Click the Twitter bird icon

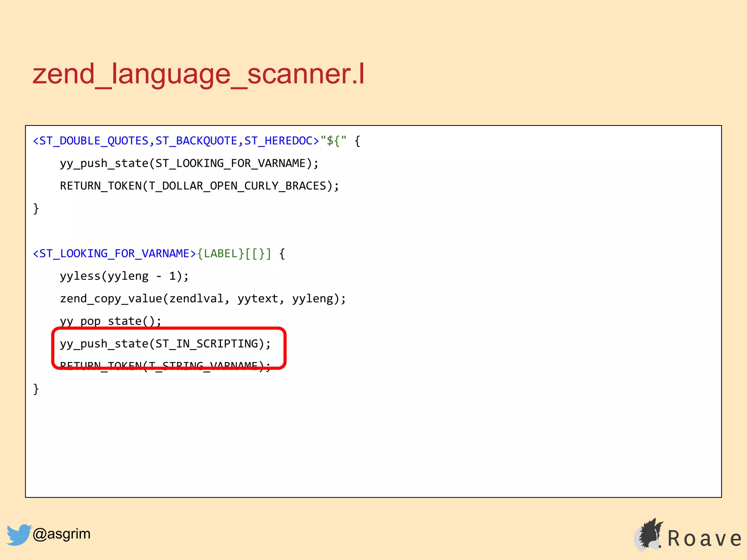19,534
